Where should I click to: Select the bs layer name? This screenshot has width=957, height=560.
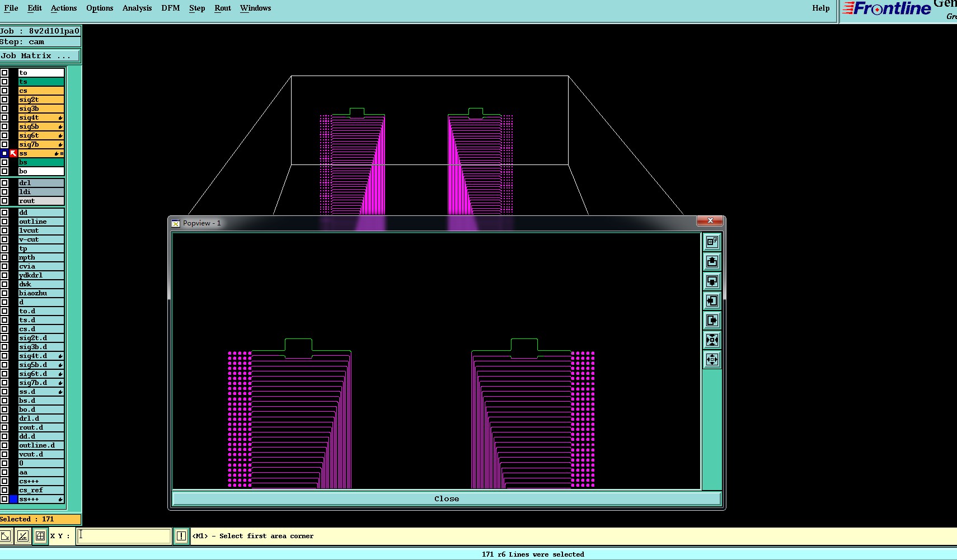41,162
